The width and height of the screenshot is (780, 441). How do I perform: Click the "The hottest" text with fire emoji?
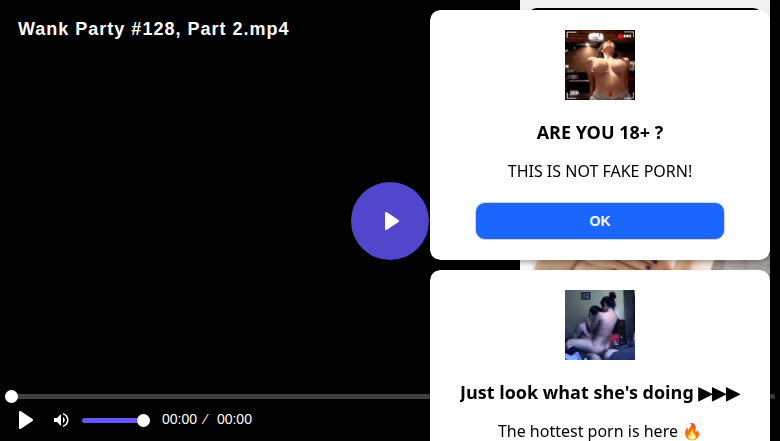(x=600, y=431)
